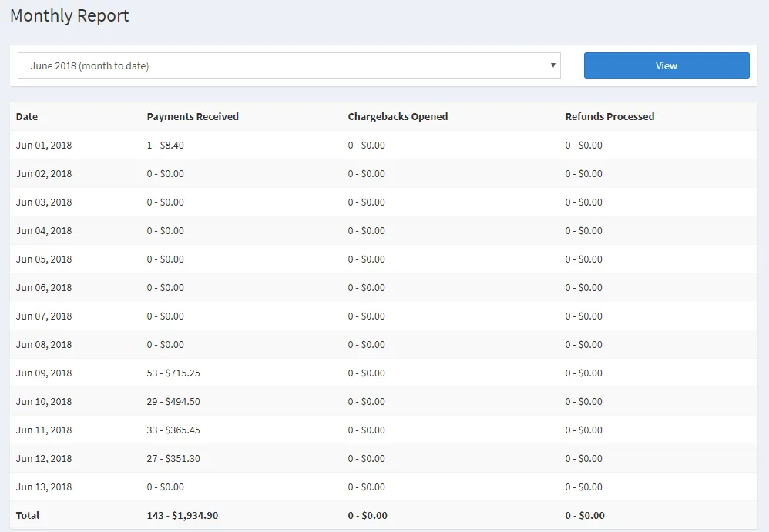Click the Jun 06, 2018 date cell

(44, 287)
